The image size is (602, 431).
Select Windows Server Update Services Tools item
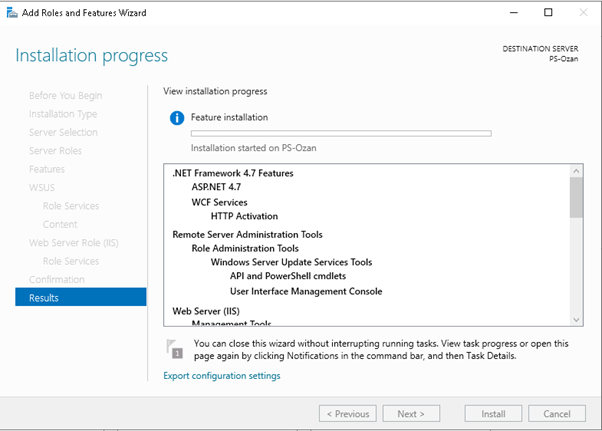[x=291, y=262]
